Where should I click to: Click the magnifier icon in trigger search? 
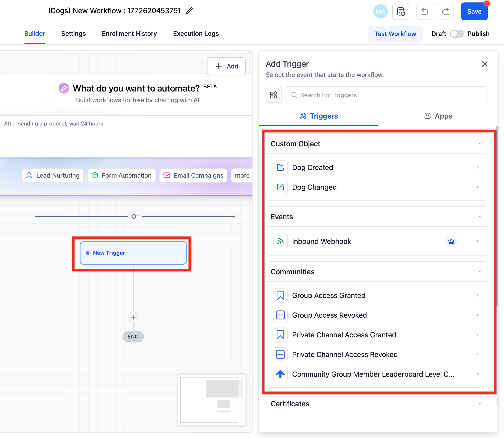click(x=294, y=95)
